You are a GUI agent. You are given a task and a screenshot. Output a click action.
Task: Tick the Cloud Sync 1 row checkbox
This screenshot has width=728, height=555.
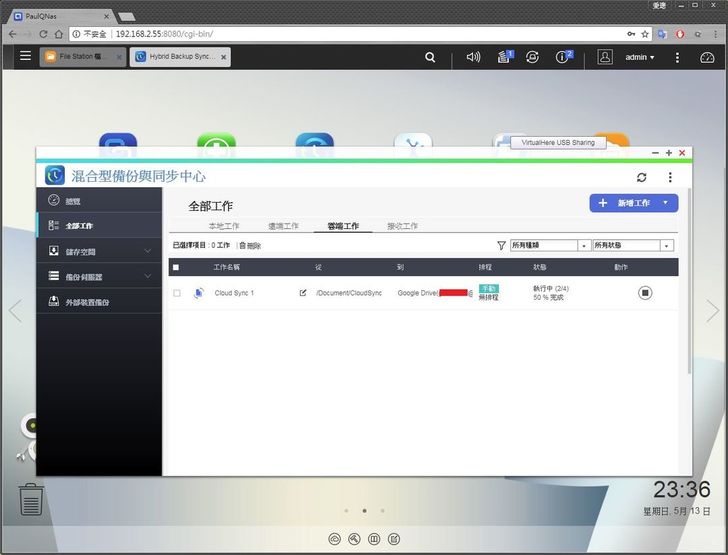pos(177,293)
